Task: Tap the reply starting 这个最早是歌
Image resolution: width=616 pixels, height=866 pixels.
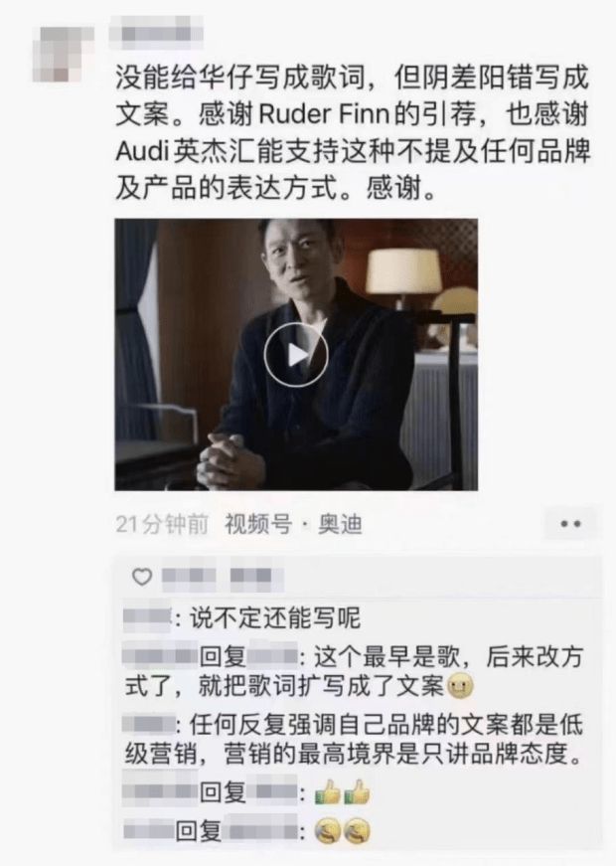Action: [x=354, y=671]
